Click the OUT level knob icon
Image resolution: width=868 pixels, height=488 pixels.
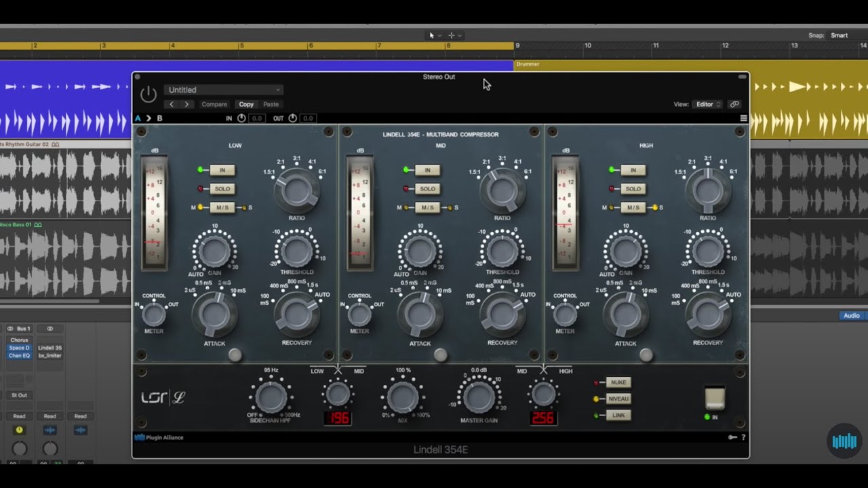292,118
